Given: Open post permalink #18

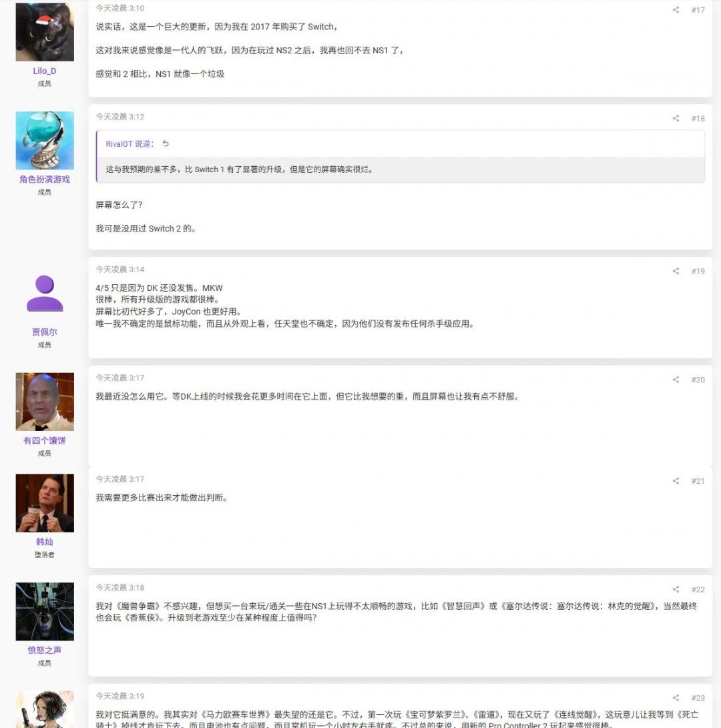Looking at the screenshot, I should tap(698, 118).
